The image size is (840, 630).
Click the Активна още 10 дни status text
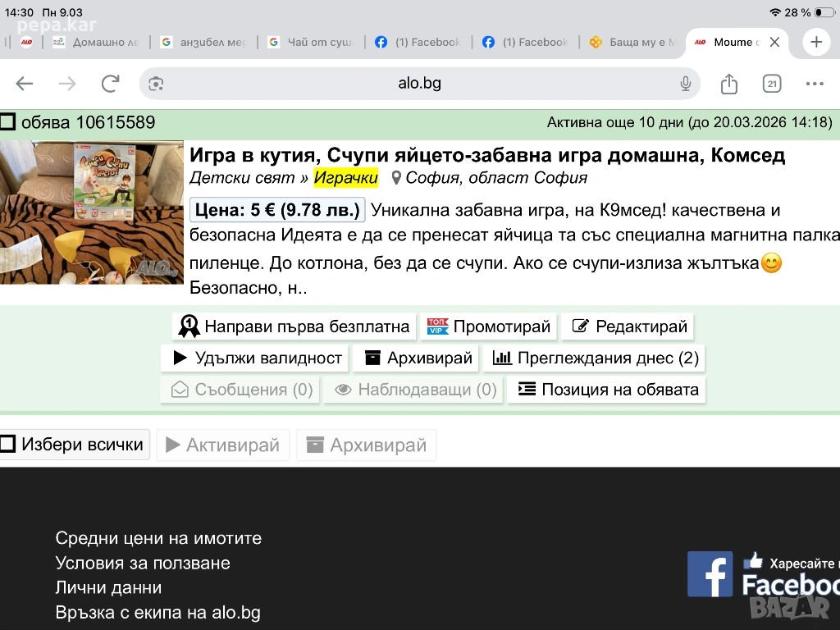pos(689,122)
